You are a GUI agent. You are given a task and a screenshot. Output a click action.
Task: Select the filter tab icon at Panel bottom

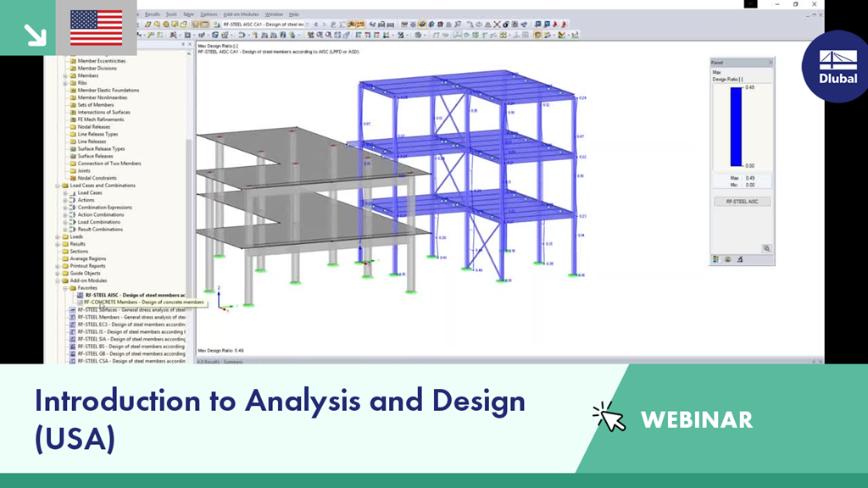(739, 259)
